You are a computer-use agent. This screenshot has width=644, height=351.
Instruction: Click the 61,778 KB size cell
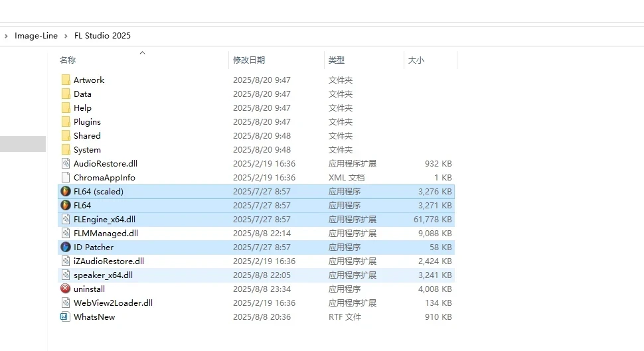click(x=432, y=220)
